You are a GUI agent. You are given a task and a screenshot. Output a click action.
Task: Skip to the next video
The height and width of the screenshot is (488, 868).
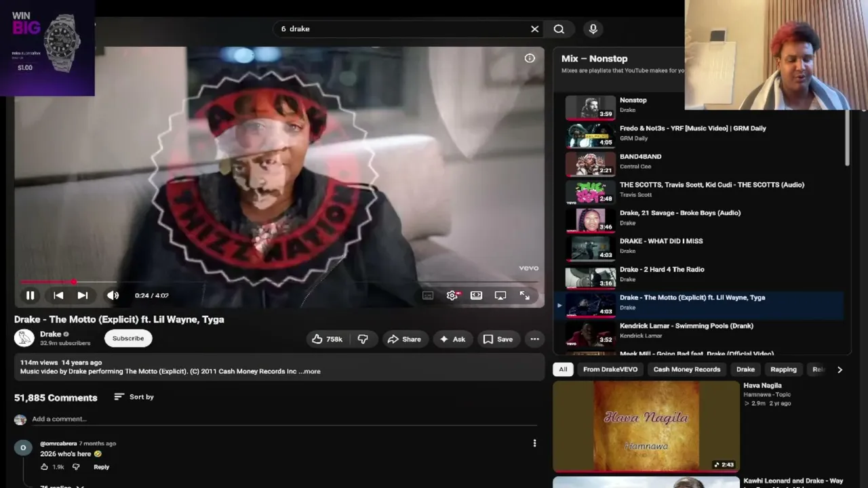coord(83,296)
